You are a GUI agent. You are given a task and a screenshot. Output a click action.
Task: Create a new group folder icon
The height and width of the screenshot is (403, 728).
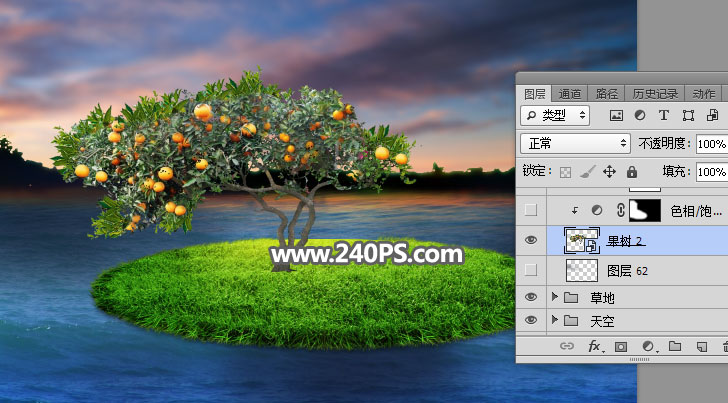pyautogui.click(x=675, y=347)
